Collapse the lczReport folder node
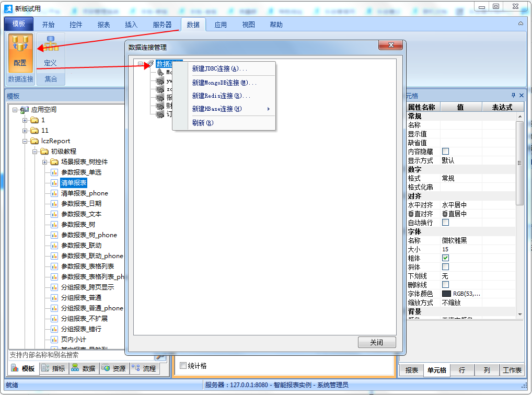This screenshot has width=532, height=395. [x=25, y=141]
